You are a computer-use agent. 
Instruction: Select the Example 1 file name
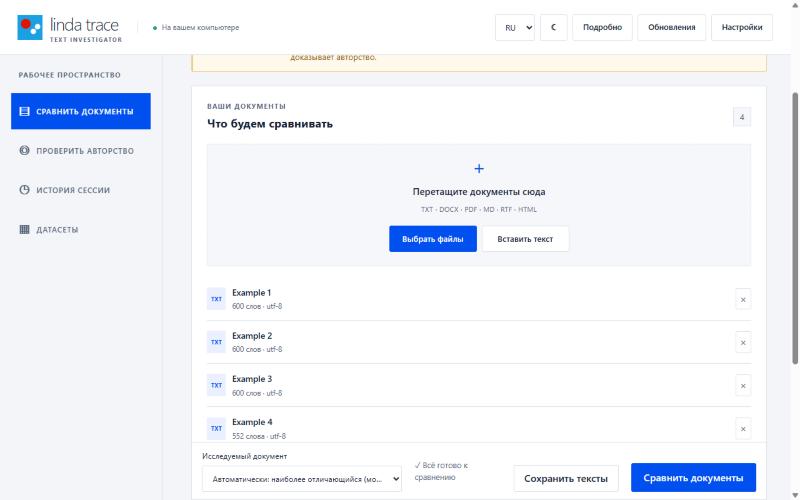tap(252, 293)
